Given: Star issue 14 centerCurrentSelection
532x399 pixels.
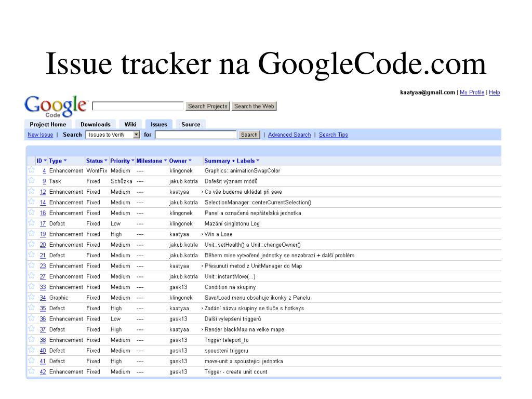Looking at the screenshot, I should pyautogui.click(x=32, y=202).
